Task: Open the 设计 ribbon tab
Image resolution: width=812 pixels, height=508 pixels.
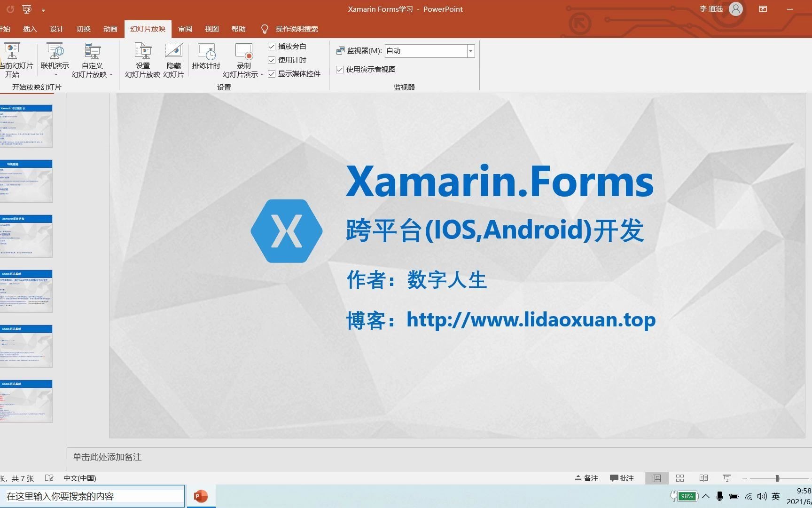Action: pos(56,29)
